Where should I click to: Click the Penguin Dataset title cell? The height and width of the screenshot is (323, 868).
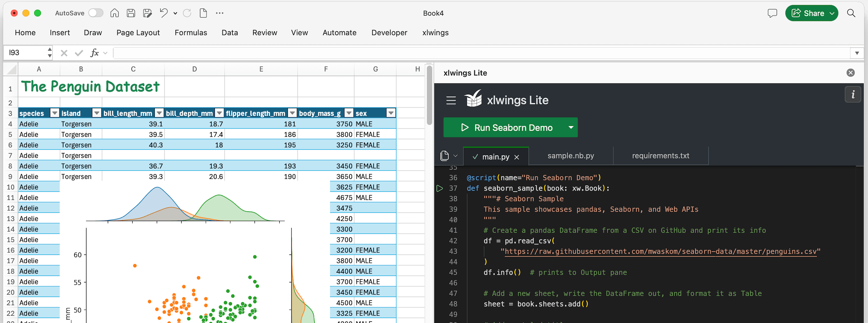(x=91, y=86)
